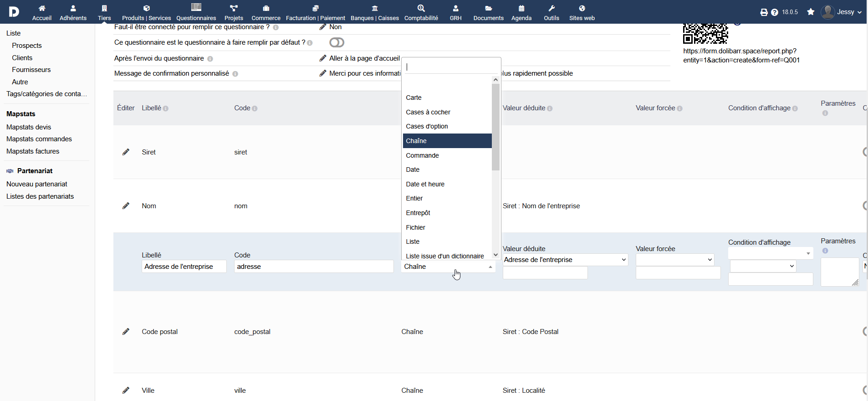Click info icon next to Valeur déduite header
The image size is (868, 401).
(550, 108)
